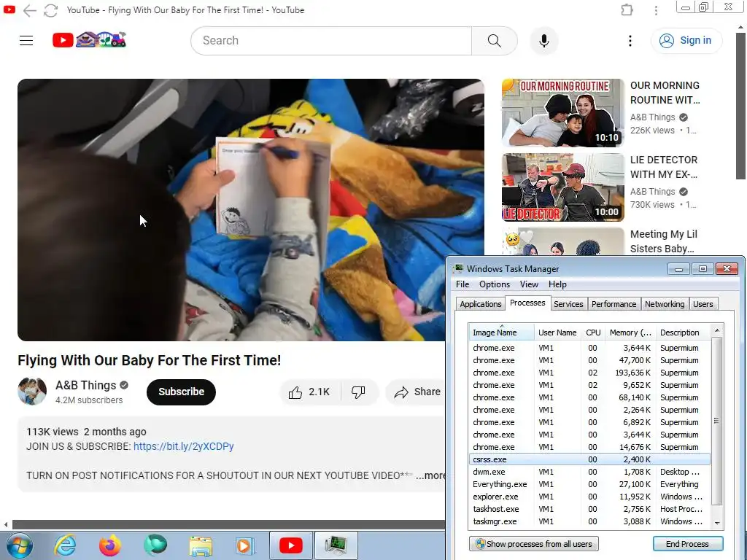The width and height of the screenshot is (747, 560).
Task: Open Windows Explorer folder taskbar icon
Action: point(201,545)
